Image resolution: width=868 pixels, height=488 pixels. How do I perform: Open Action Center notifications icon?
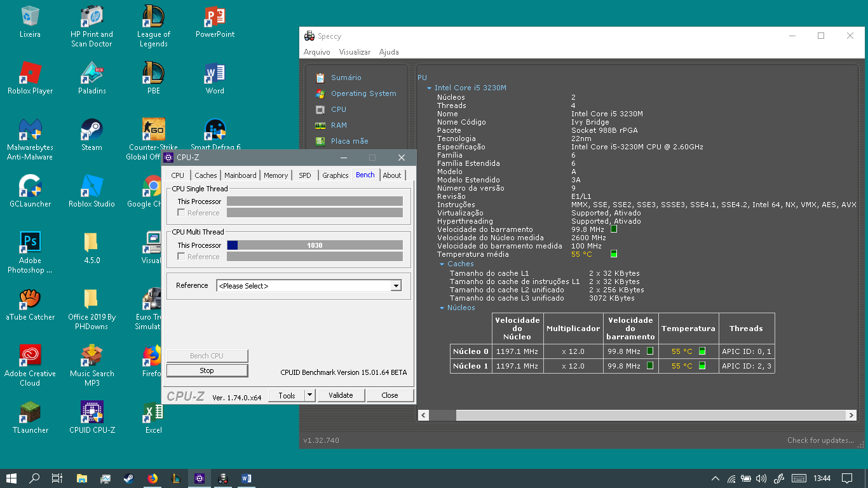click(847, 478)
